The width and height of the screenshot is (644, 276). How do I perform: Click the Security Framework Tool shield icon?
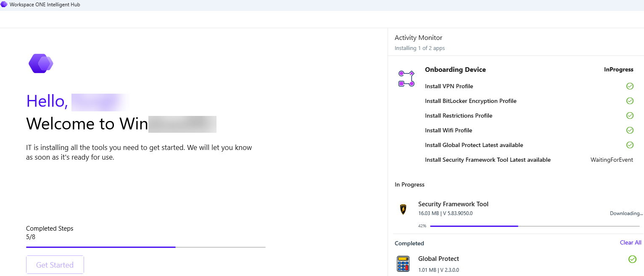click(x=403, y=209)
